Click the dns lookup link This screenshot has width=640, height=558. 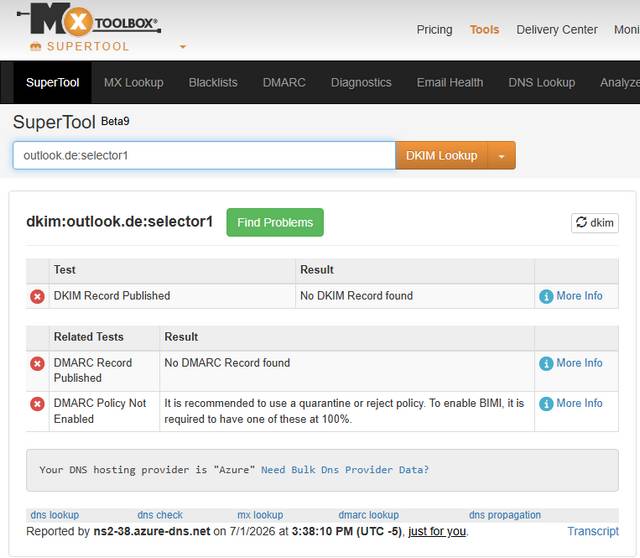point(55,515)
